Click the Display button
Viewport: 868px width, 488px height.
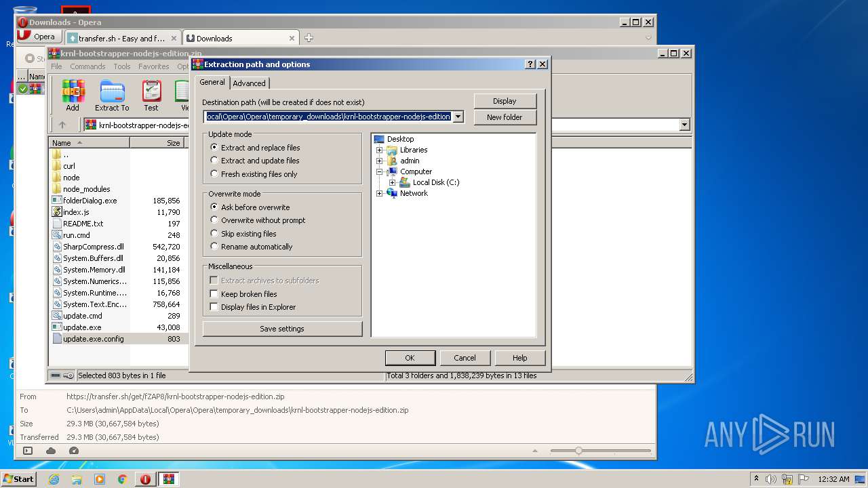pos(505,101)
